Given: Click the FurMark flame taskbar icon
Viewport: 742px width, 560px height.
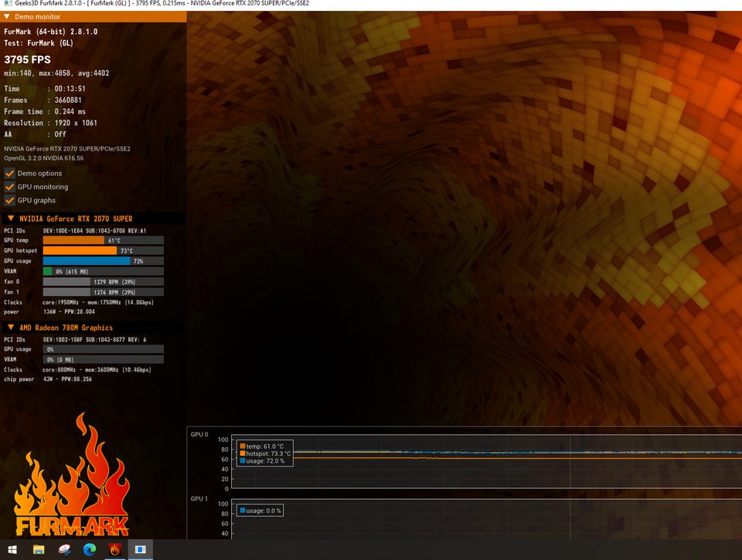Looking at the screenshot, I should pyautogui.click(x=115, y=550).
